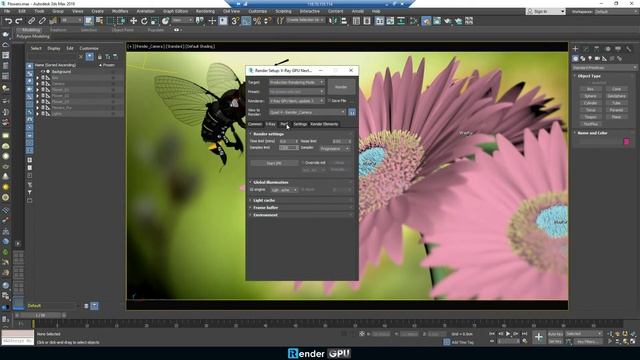Open the Rendered Frame Window icon
The width and height of the screenshot is (640, 360).
[437, 21]
